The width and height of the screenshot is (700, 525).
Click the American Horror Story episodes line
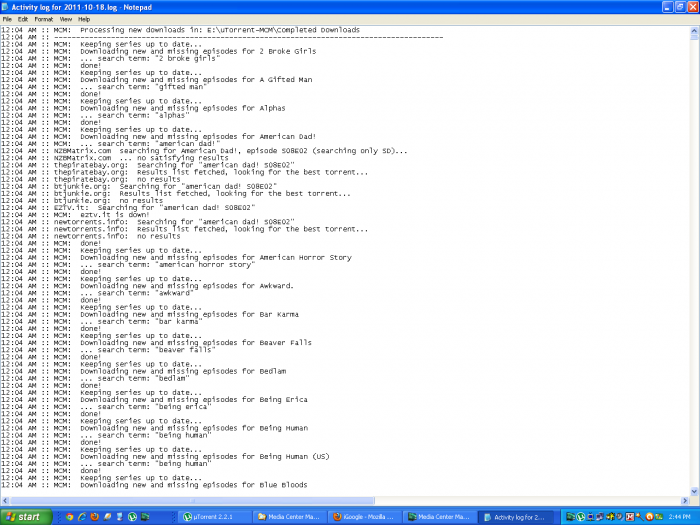[176, 258]
